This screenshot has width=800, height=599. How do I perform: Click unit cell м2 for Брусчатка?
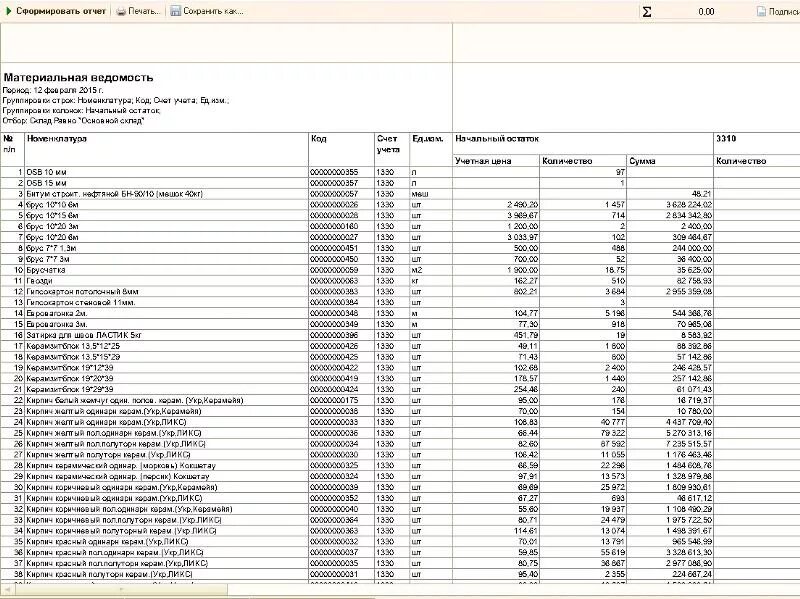coord(430,270)
